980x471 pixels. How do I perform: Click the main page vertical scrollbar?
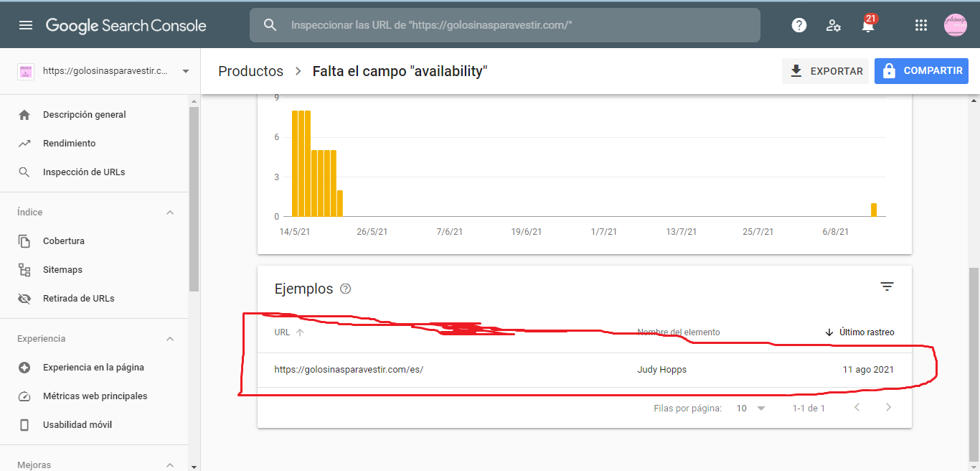974,365
